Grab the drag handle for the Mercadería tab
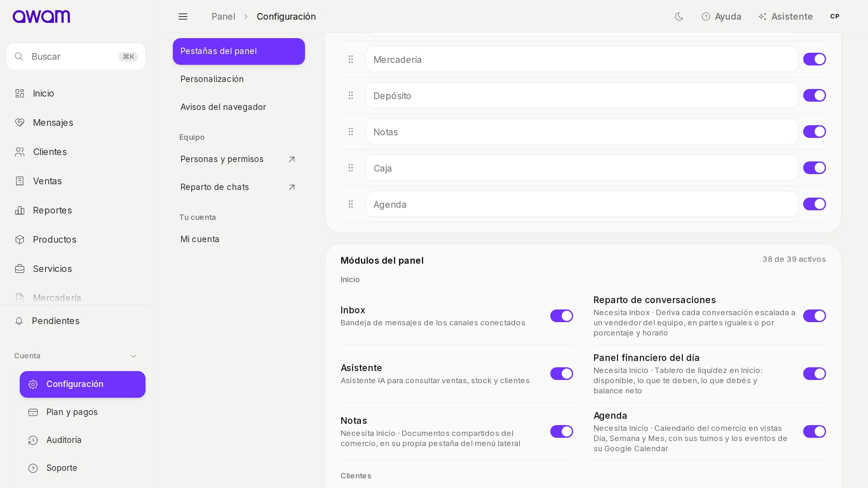 point(351,59)
